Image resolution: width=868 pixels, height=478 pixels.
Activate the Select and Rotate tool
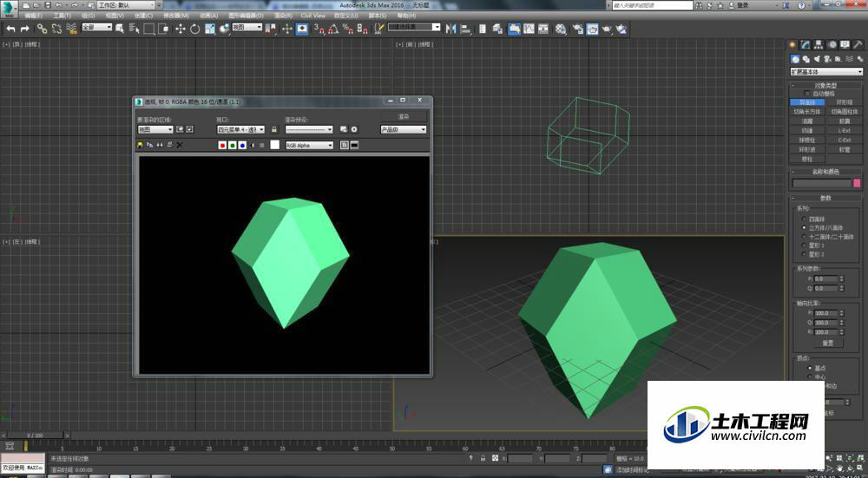[194, 29]
